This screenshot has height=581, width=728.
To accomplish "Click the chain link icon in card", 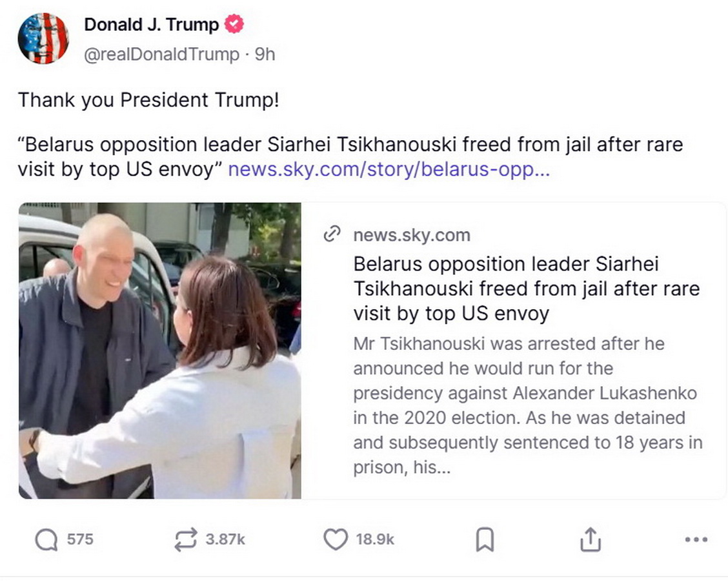I will click(x=331, y=235).
